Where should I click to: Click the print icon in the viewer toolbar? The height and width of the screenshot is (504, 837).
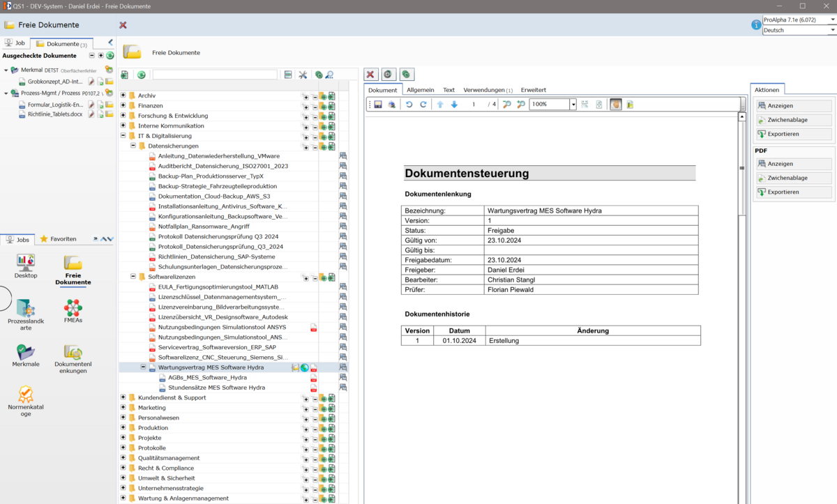point(391,105)
